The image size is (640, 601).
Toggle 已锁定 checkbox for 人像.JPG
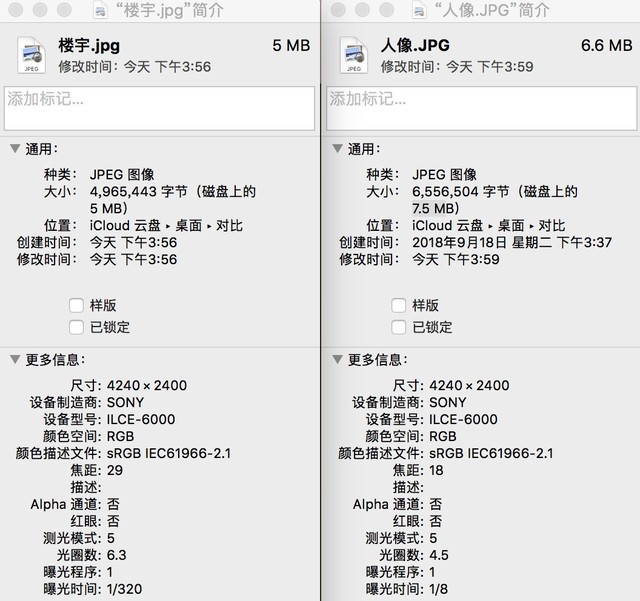point(399,327)
